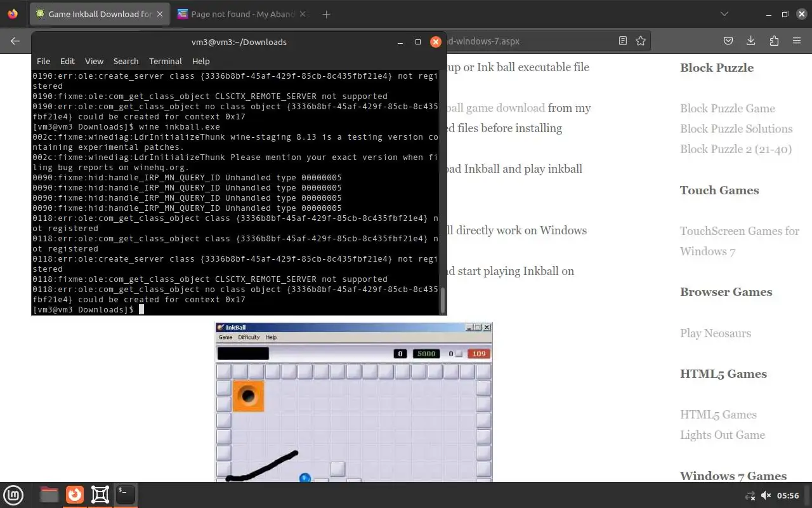
Task: Minimize the terminal window
Action: 400,42
